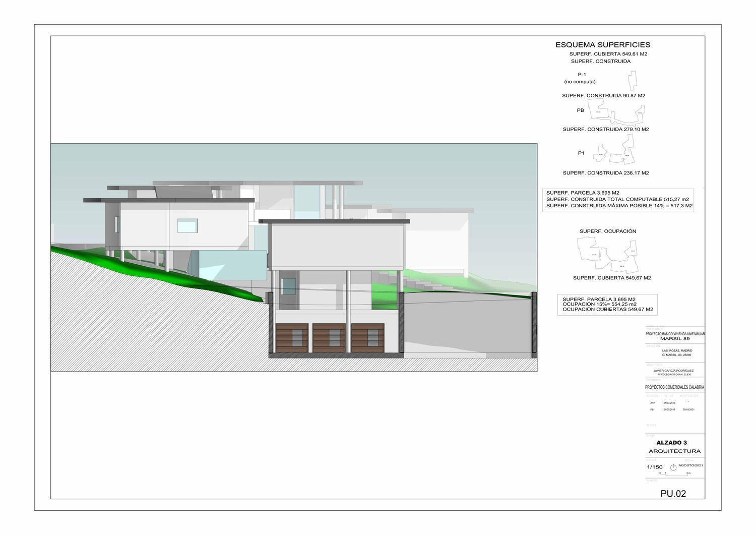Click the ALZADO 3 sheet title

coord(674,442)
